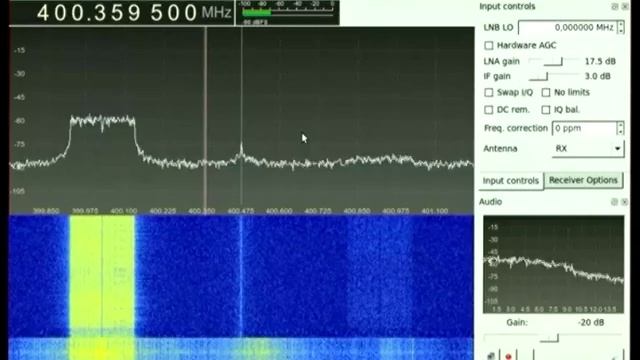This screenshot has height=360, width=640.
Task: Switch to the Receiver Options tab
Action: click(583, 180)
